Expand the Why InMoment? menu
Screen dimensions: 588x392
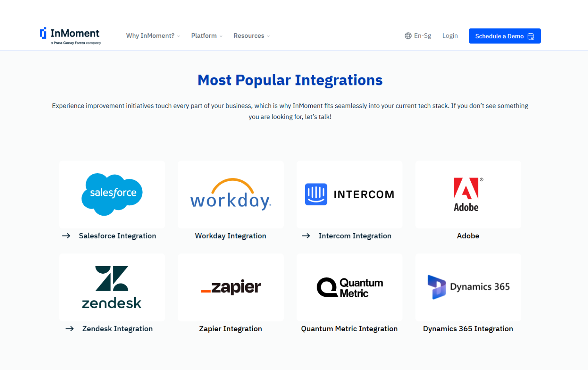coord(153,36)
